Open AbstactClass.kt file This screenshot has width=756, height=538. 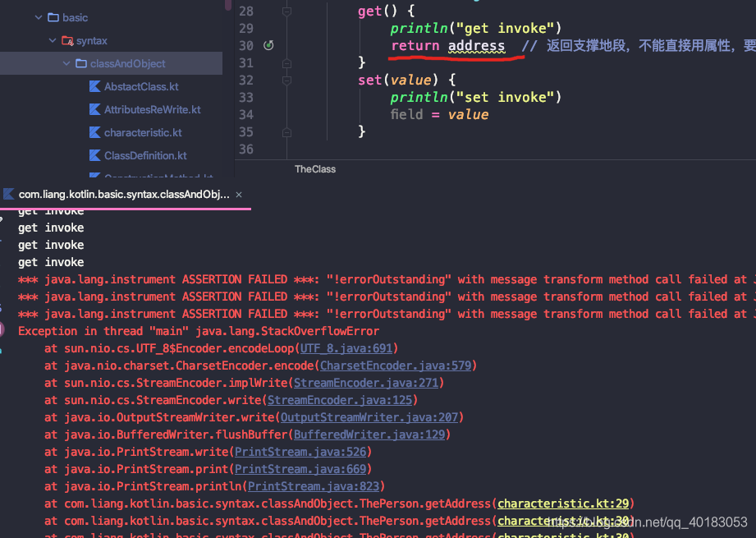(x=141, y=87)
